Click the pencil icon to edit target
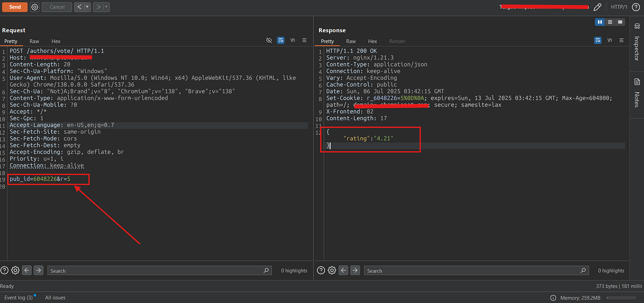The image size is (644, 303). click(597, 7)
